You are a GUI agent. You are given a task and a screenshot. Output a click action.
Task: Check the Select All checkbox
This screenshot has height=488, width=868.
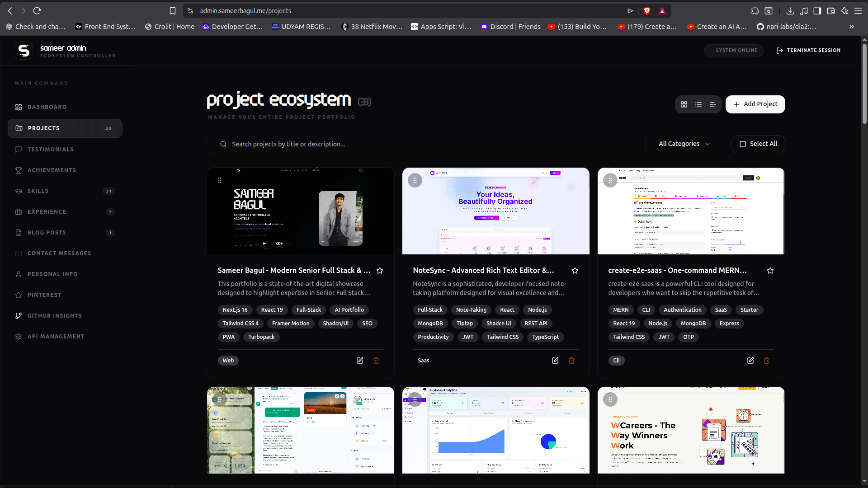click(x=743, y=144)
